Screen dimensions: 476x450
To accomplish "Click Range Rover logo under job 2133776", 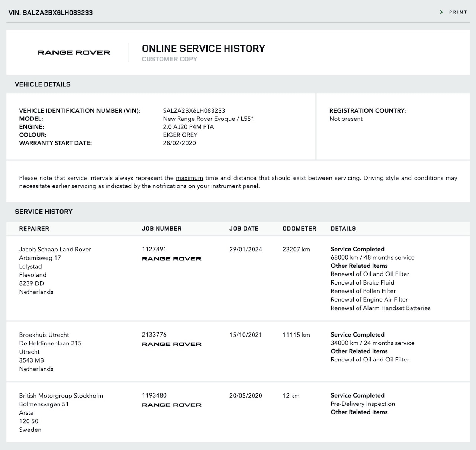I will click(171, 344).
